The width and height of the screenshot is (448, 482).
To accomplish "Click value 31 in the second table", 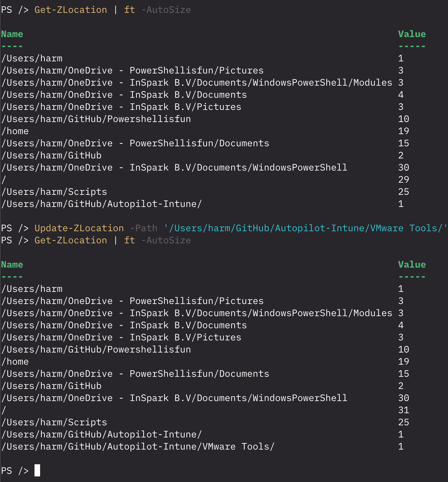I will pyautogui.click(x=403, y=410).
